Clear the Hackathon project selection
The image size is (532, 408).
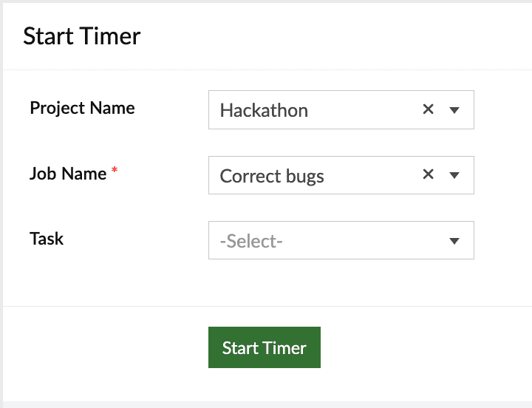pyautogui.click(x=428, y=109)
